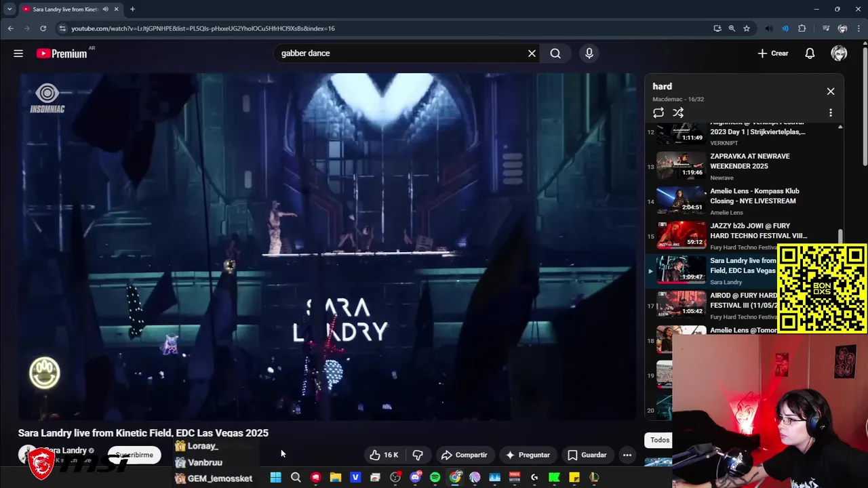This screenshot has height=488, width=868.
Task: Open Discord from the taskbar
Action: 415,477
